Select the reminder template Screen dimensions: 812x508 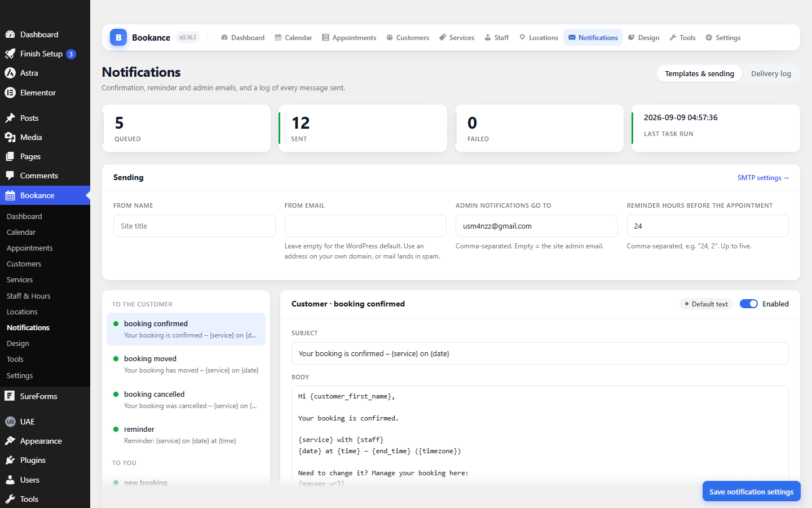(186, 435)
